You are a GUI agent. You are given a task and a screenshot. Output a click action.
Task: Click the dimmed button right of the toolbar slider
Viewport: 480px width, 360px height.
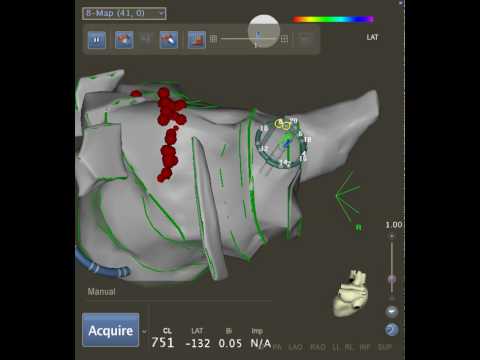[x=305, y=39]
